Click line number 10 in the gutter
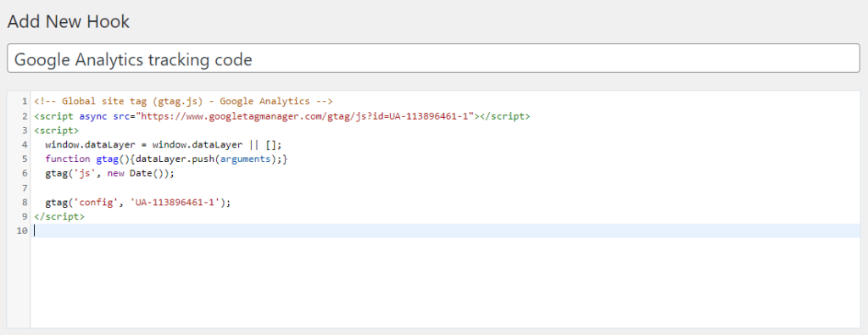The height and width of the screenshot is (335, 868). click(22, 231)
